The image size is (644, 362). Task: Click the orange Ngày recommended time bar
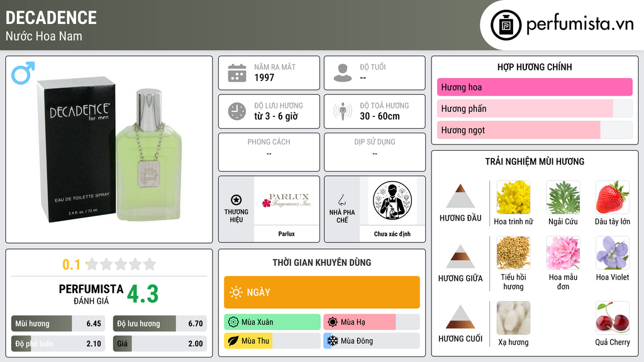coord(322,292)
